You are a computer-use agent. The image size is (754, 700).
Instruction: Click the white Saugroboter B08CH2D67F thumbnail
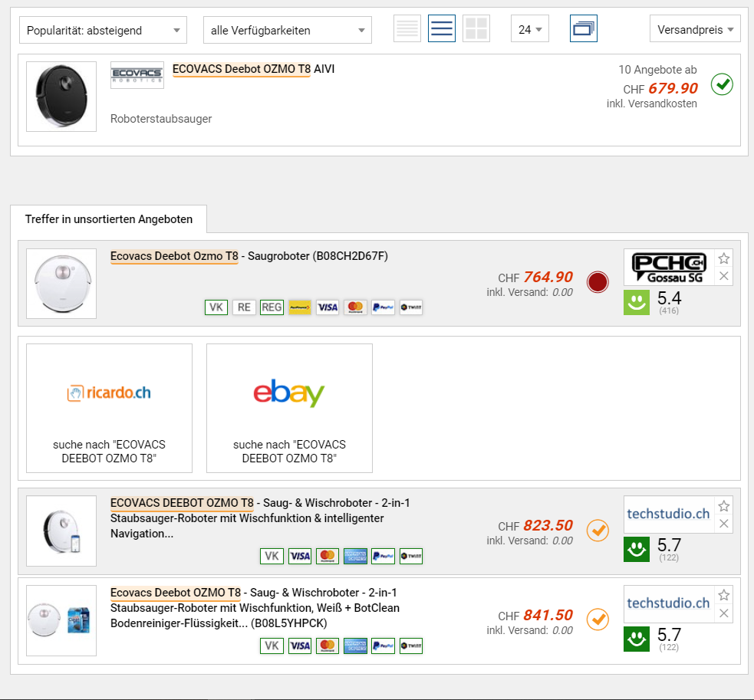61,284
